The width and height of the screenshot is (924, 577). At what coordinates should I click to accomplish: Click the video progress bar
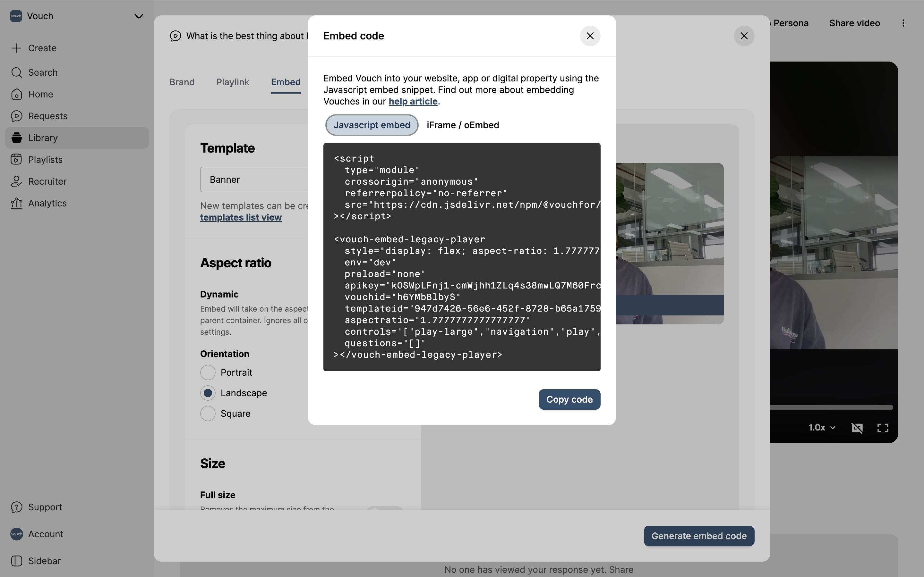[831, 407]
